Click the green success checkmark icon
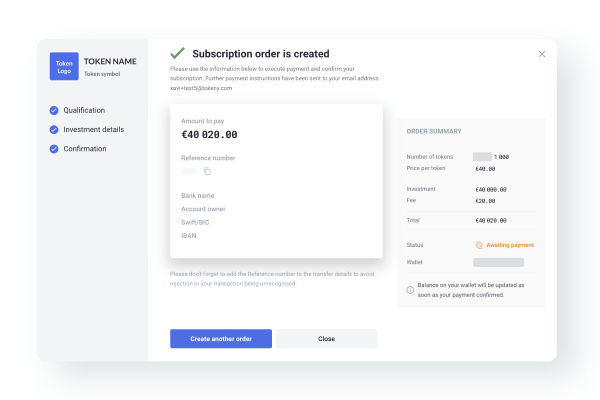 pos(178,53)
